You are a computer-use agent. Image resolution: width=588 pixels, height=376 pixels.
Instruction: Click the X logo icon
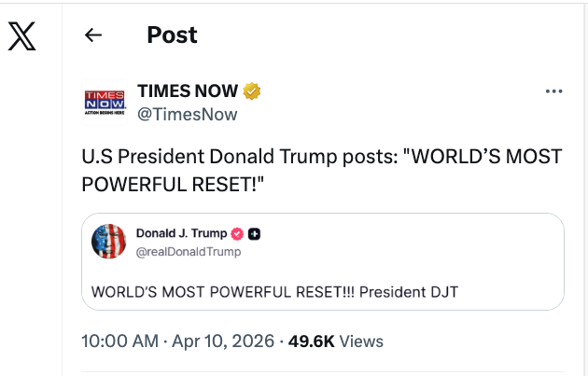22,36
